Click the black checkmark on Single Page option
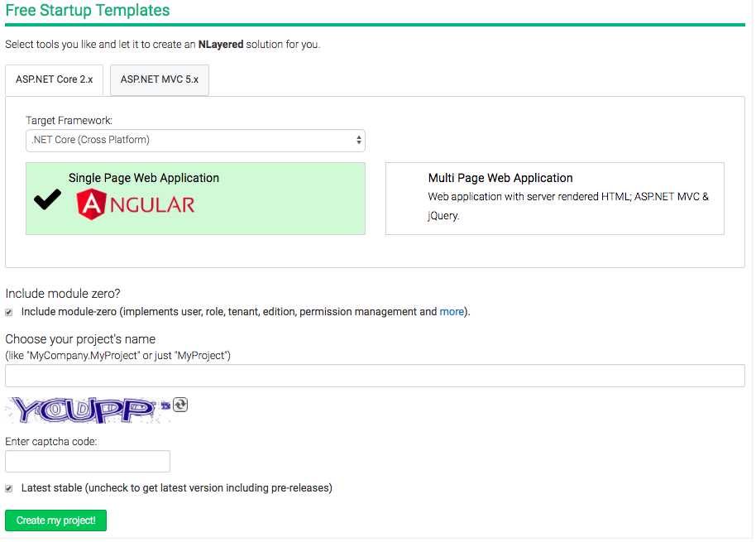The width and height of the screenshot is (756, 542). (x=47, y=199)
